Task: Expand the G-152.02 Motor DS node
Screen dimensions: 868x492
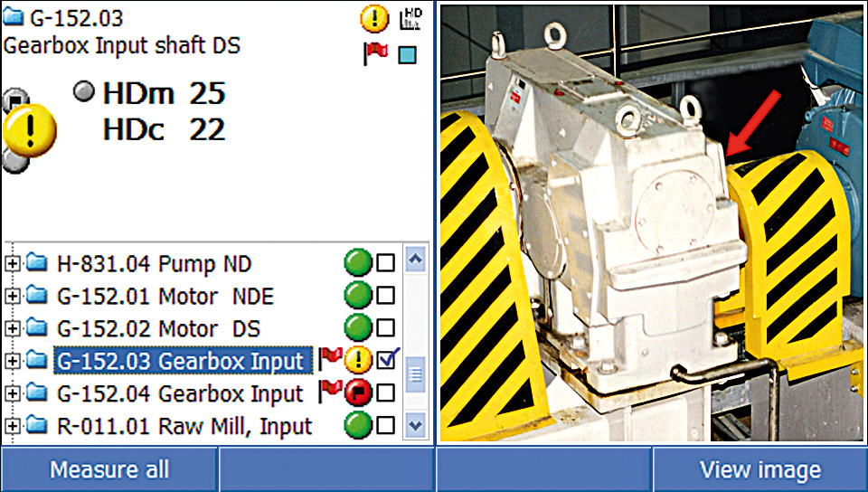Action: 13,328
